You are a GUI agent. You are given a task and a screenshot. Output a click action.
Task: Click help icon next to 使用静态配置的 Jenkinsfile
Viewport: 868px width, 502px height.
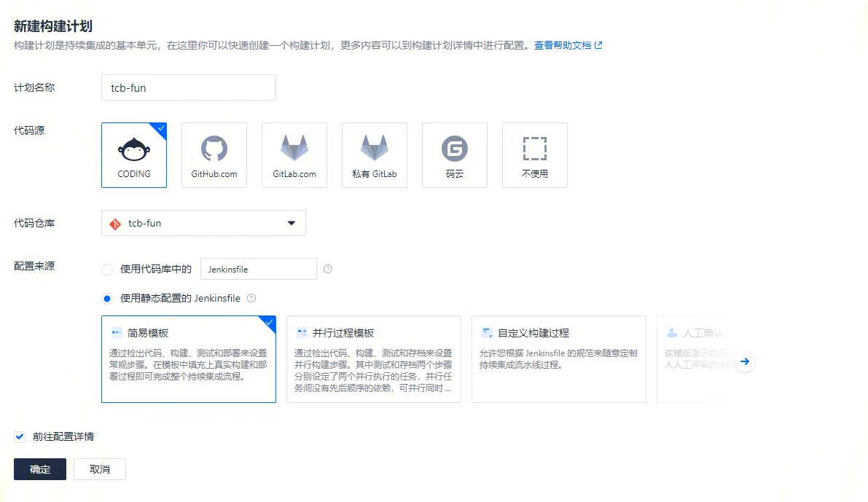click(251, 298)
